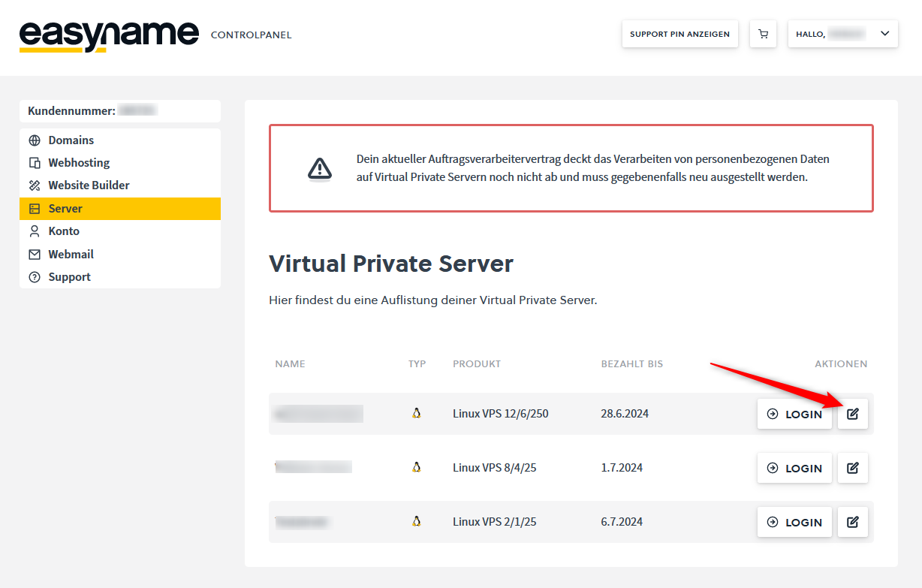Select the Server sidebar item
The image size is (922, 588).
(120, 209)
